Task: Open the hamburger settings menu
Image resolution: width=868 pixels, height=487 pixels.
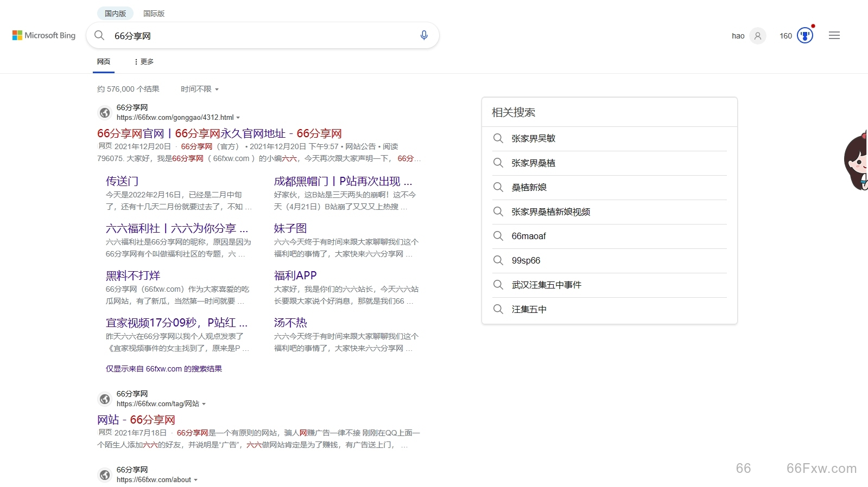Action: 834,35
